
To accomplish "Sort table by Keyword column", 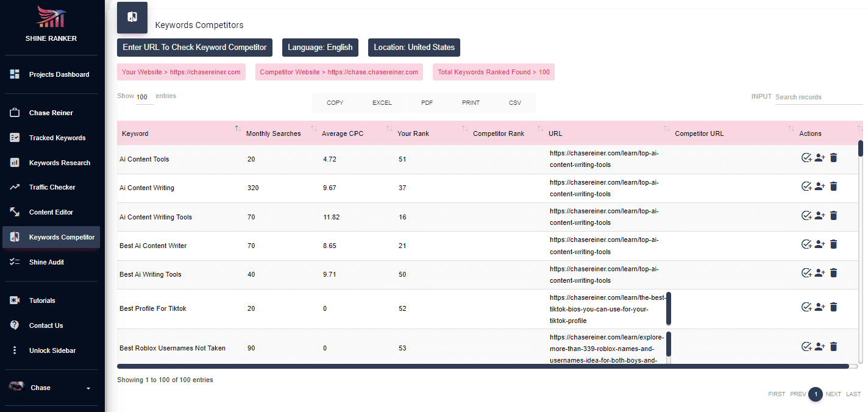I will (x=179, y=133).
